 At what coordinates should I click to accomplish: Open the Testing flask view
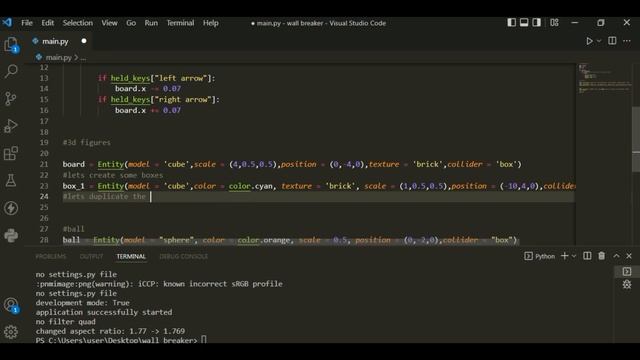[x=11, y=180]
